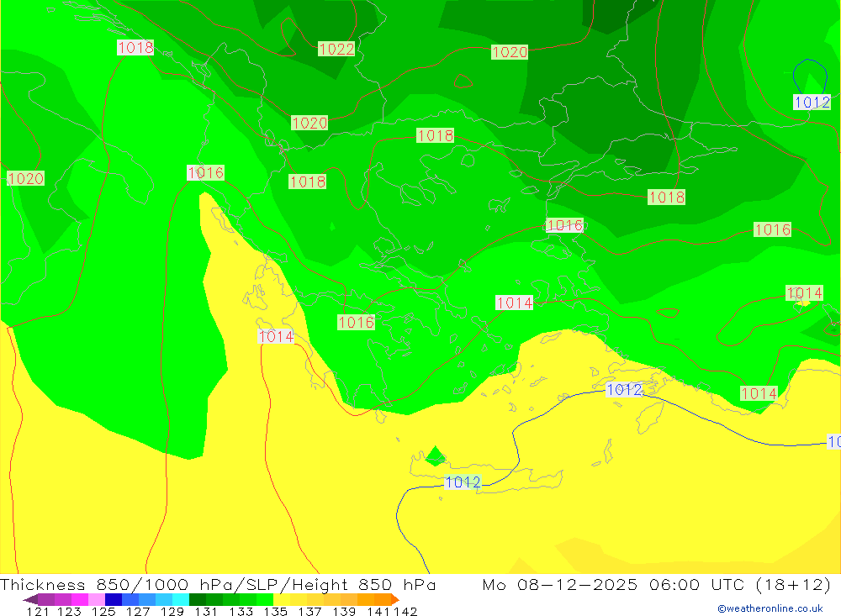Click the legend value 137

309,612
